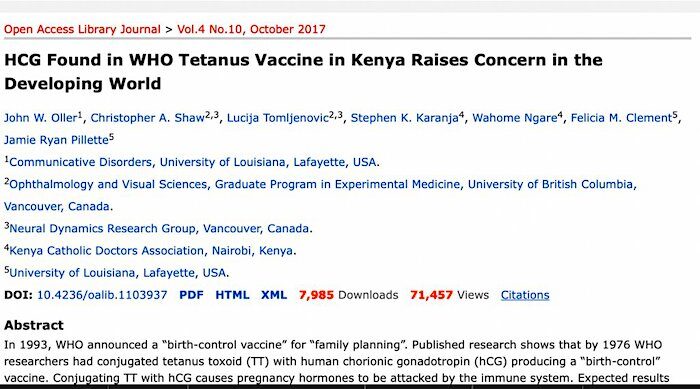View the Citations link
Viewport: 700px width, 389px height.
pos(525,295)
